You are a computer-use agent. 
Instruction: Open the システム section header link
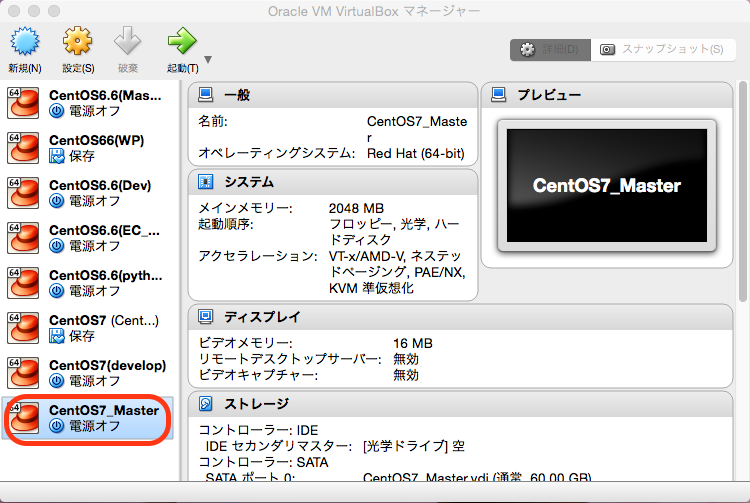coord(249,182)
